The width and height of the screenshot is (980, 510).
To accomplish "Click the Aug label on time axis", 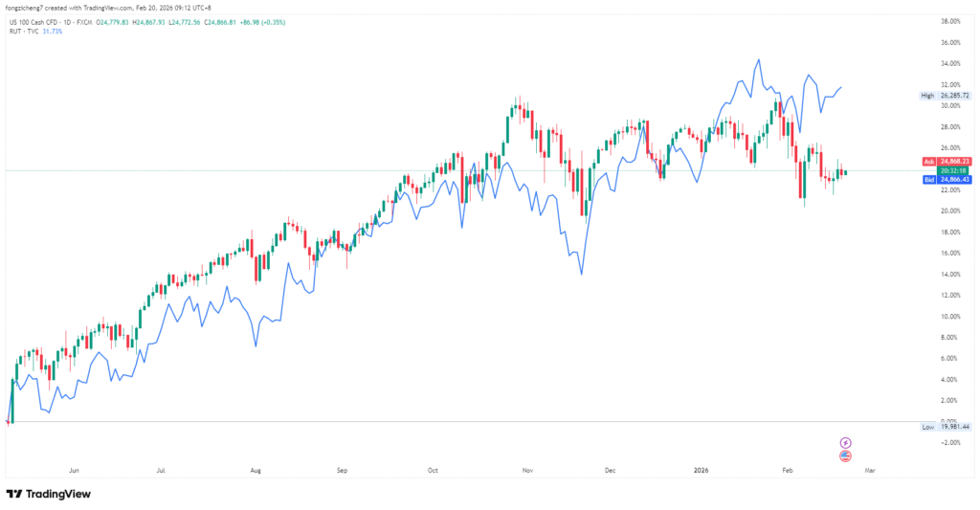I will click(255, 471).
